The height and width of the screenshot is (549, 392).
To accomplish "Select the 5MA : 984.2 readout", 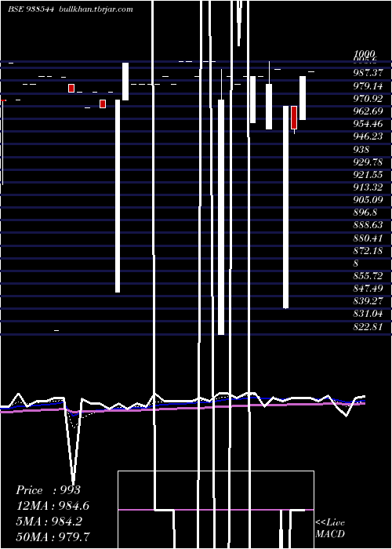I will click(x=49, y=521).
